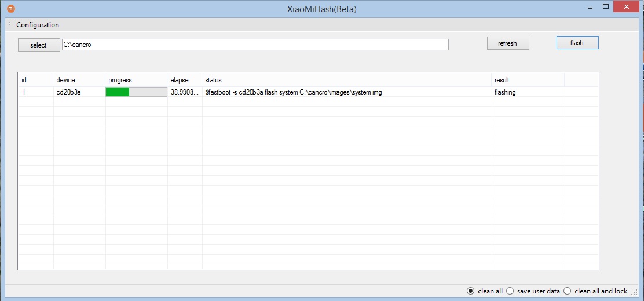Viewport: 644px width, 301px height.
Task: Choose the save user data option
Action: (x=510, y=291)
